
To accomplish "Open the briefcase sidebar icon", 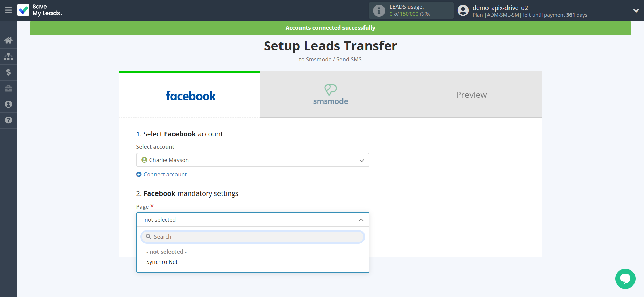I will coord(8,88).
